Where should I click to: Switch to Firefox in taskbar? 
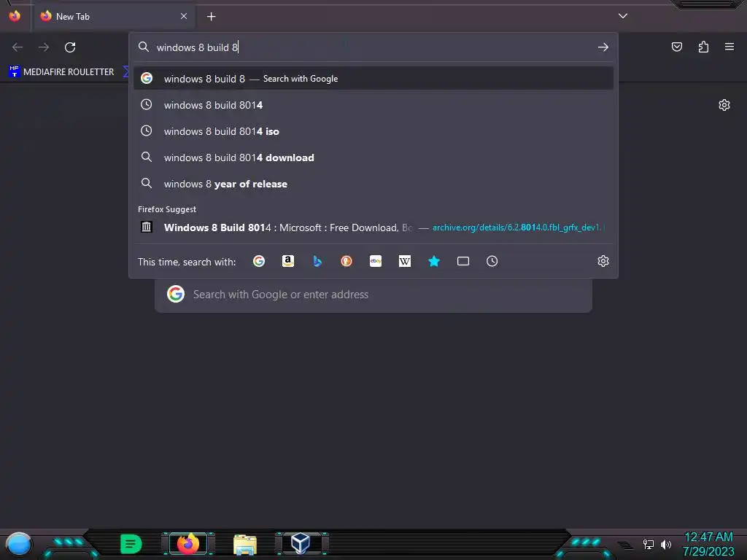tap(188, 544)
